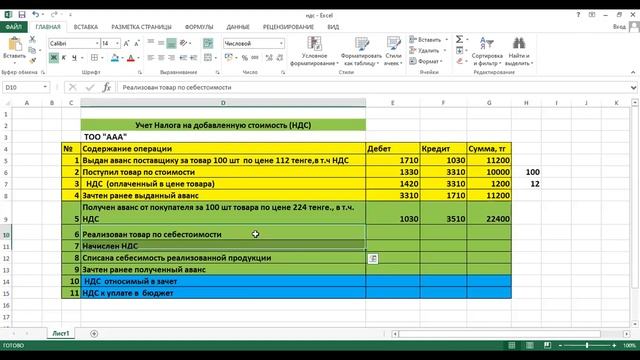Viewport: 640px width, 360px height.
Task: Switch to Normal view in status bar
Action: (512, 345)
